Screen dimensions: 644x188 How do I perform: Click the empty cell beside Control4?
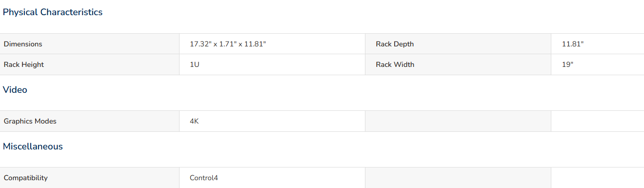click(x=458, y=178)
